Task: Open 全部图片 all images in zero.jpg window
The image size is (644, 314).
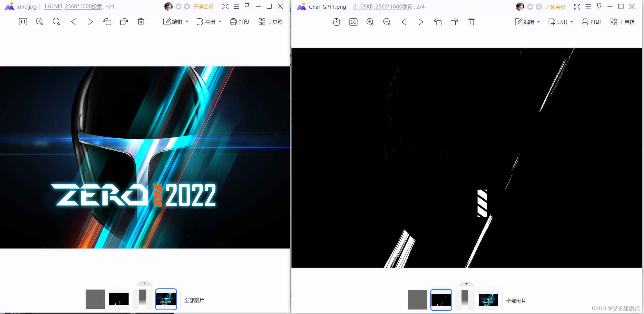Action: click(194, 300)
